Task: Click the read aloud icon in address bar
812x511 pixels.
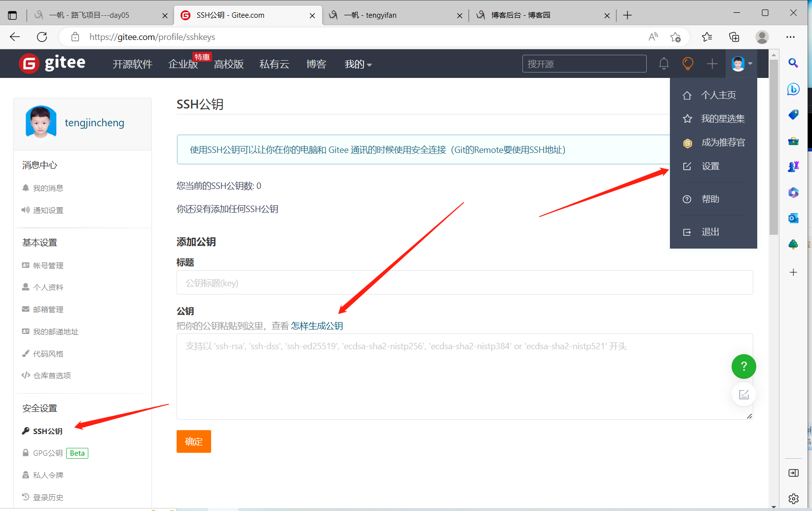Action: click(653, 37)
